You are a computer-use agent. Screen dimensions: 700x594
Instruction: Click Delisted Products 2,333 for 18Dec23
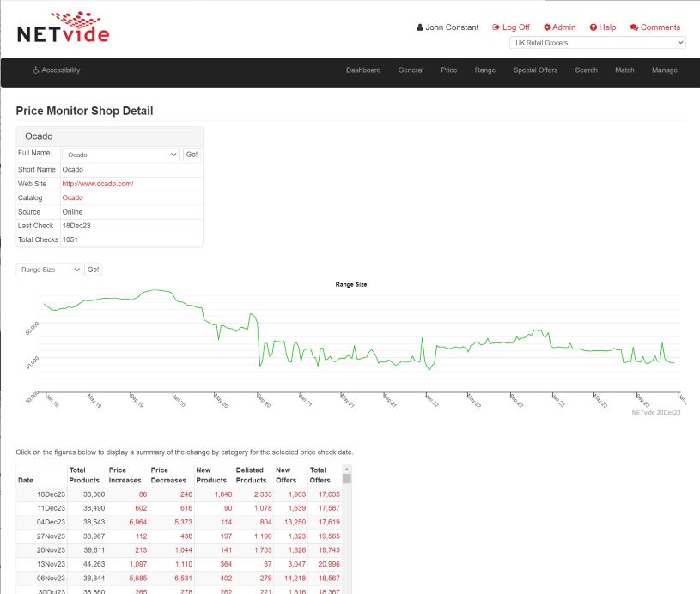(x=263, y=494)
